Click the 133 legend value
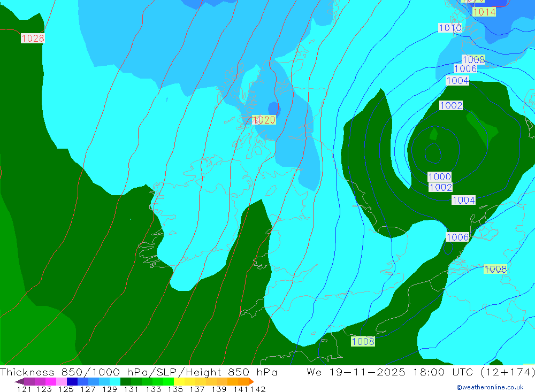The width and height of the screenshot is (535, 392). [x=153, y=389]
